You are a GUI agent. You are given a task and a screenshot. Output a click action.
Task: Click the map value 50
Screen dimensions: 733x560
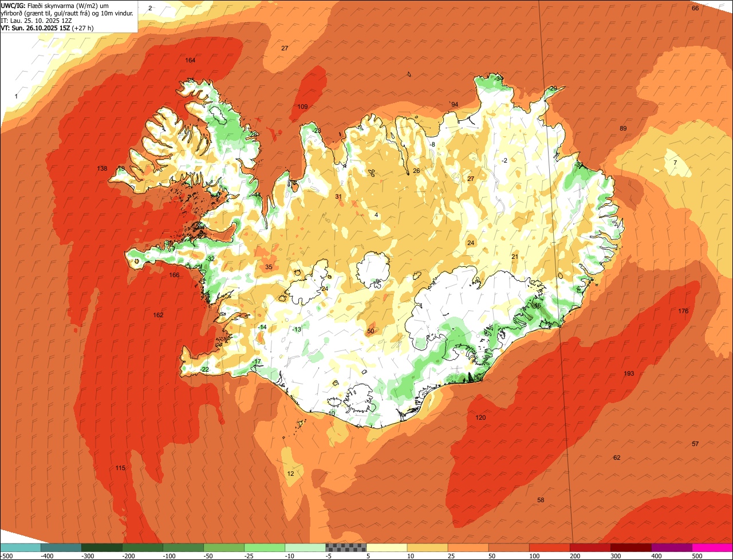(371, 332)
